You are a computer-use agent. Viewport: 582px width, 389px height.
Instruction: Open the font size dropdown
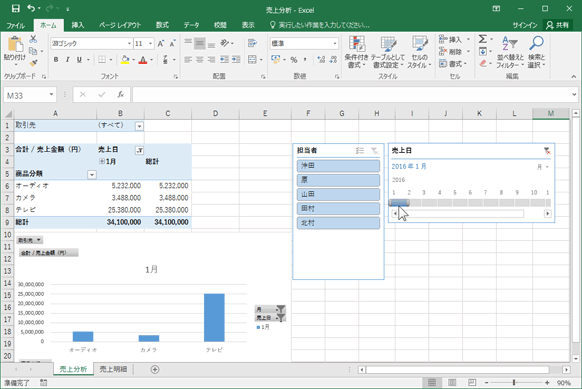(150, 43)
